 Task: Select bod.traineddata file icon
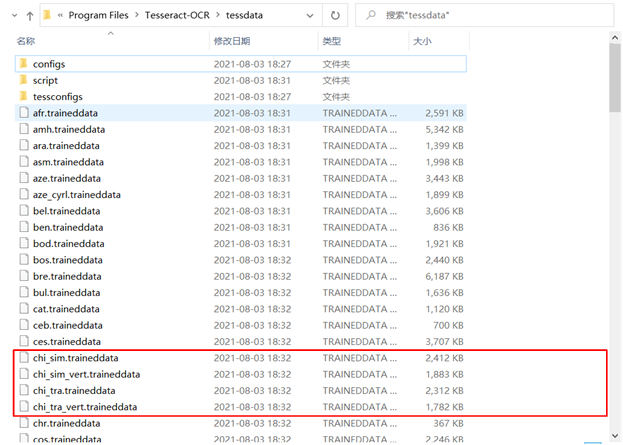pos(24,243)
